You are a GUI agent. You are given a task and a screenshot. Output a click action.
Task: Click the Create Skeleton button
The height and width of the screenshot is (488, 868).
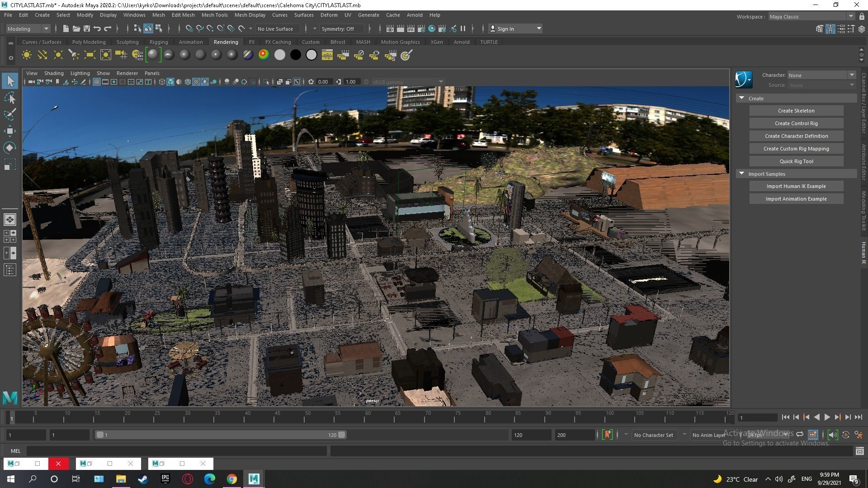[796, 111]
